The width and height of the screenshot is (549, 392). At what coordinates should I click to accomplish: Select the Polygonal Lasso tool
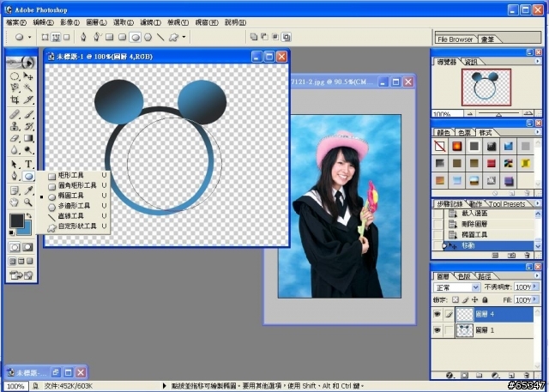(x=15, y=87)
